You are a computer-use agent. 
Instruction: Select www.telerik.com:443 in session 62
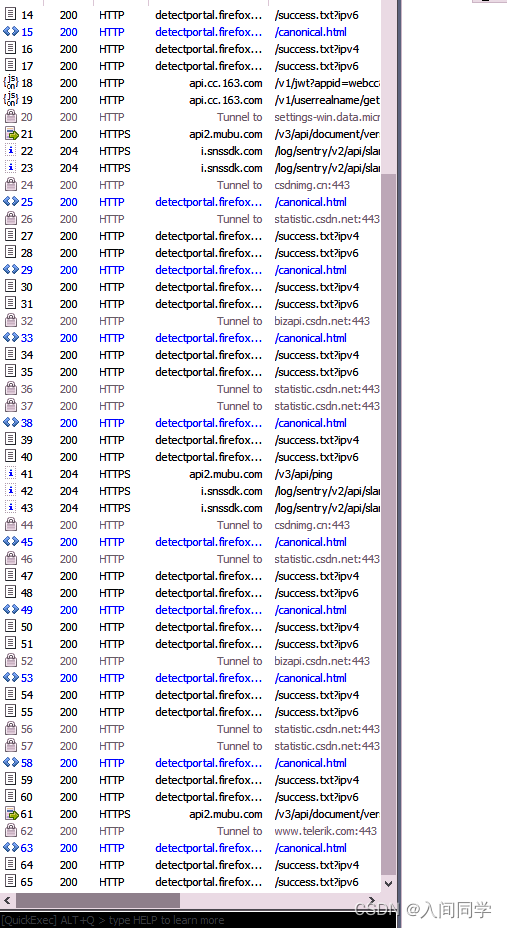pyautogui.click(x=325, y=830)
